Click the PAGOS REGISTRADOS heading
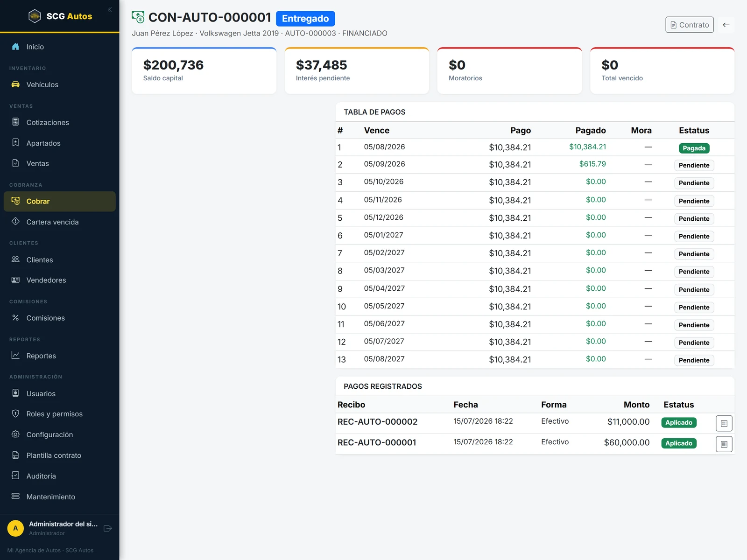 (383, 386)
